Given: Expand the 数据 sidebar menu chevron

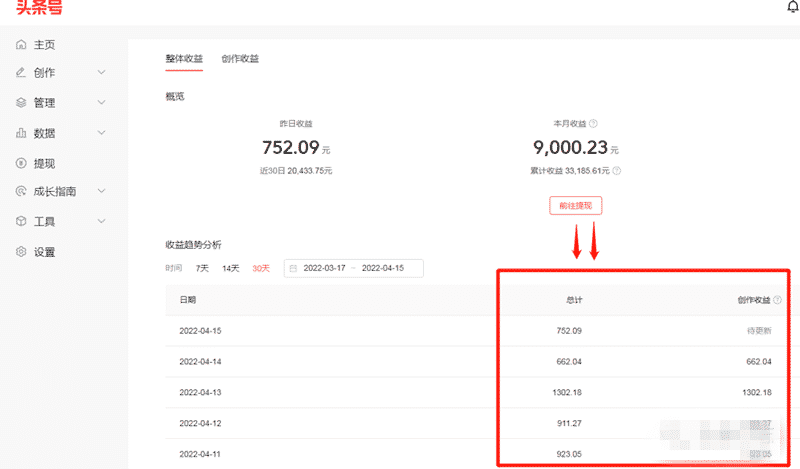Looking at the screenshot, I should click(102, 133).
